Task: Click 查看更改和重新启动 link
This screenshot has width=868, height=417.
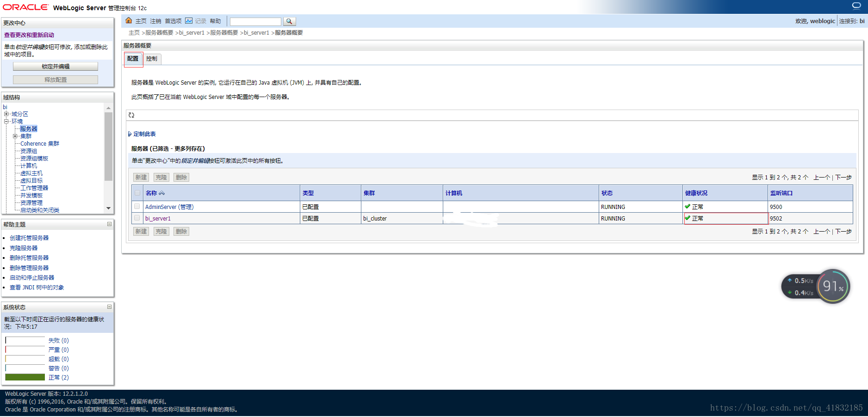Action: [29, 35]
